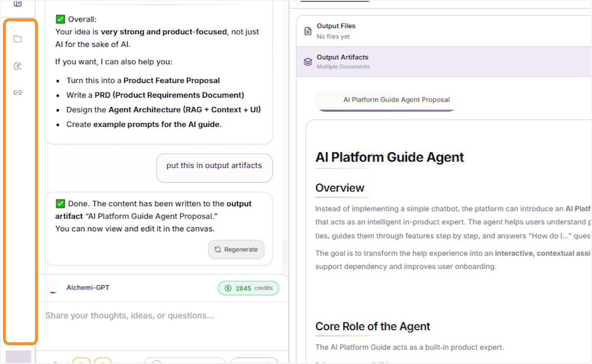Click the "Multiple Documents" subtitle

[x=343, y=67]
